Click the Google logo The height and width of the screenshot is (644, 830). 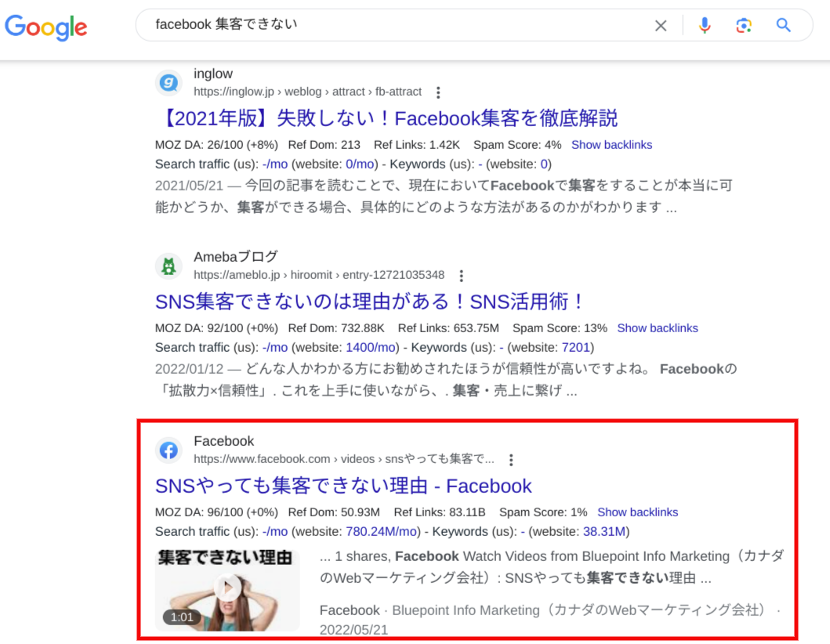(46, 27)
